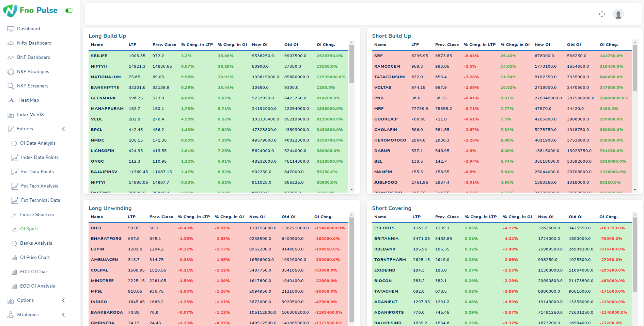Screen dimensions: 644x326
Task: Select SBILIFE row in Long Build Up
Action: point(218,56)
